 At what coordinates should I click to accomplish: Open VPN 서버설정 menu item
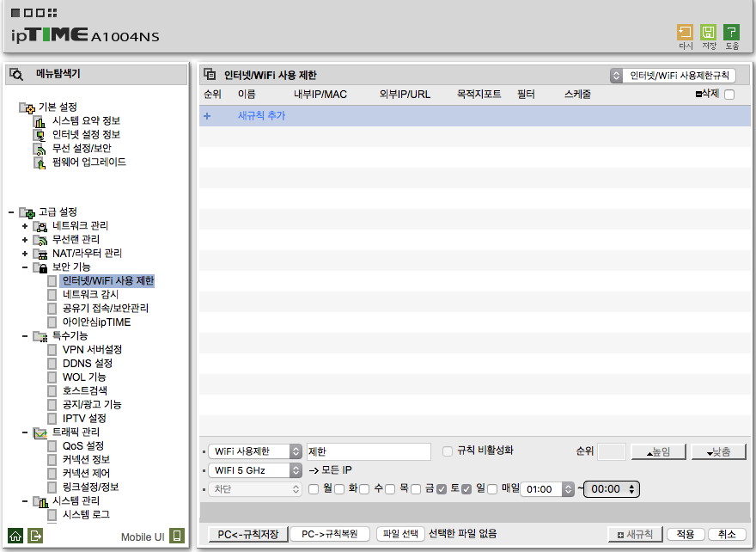(92, 350)
